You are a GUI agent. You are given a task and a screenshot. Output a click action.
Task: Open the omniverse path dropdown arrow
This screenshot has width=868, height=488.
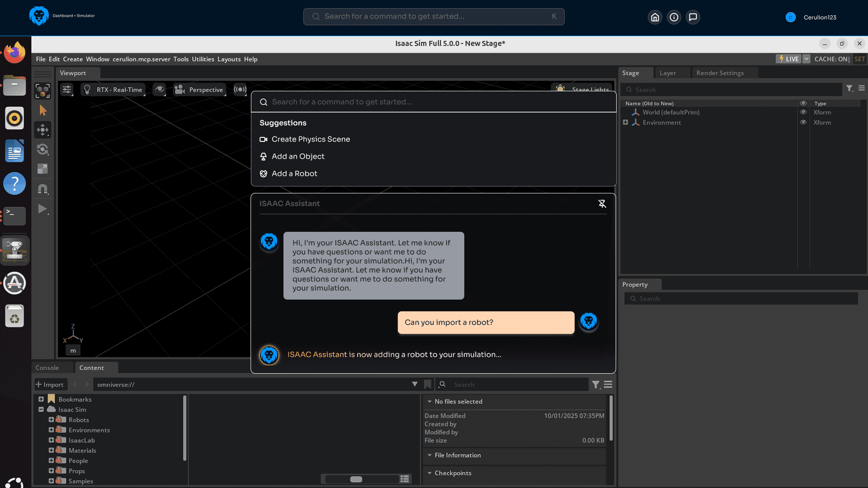[414, 384]
